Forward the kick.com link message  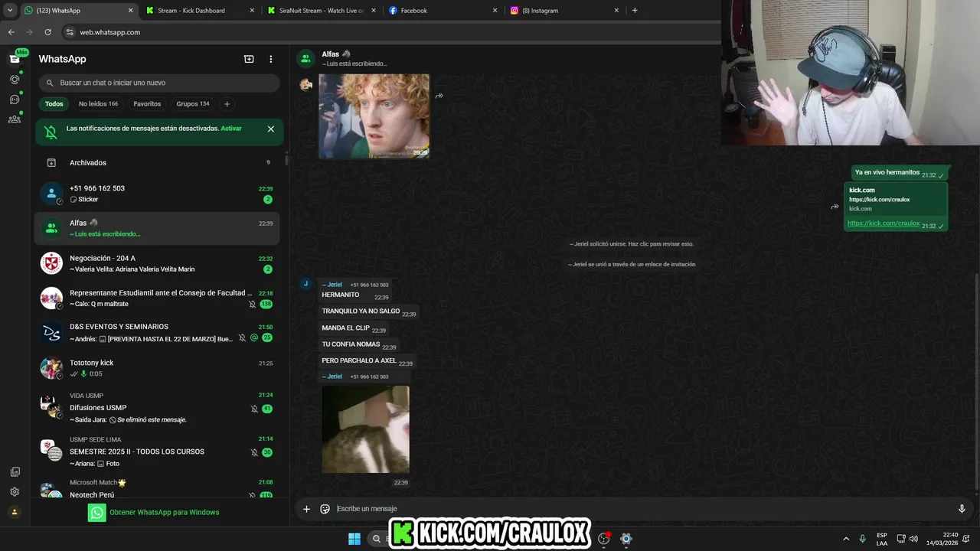pyautogui.click(x=835, y=207)
